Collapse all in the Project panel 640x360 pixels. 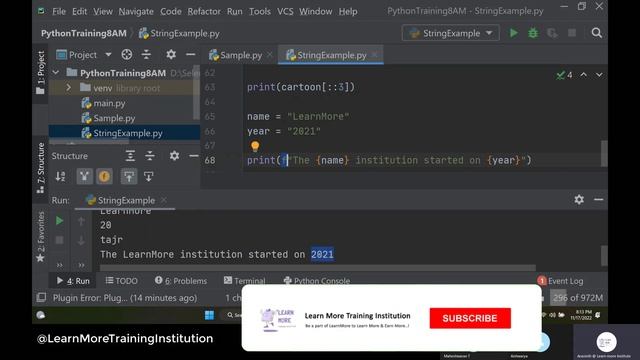pyautogui.click(x=146, y=55)
